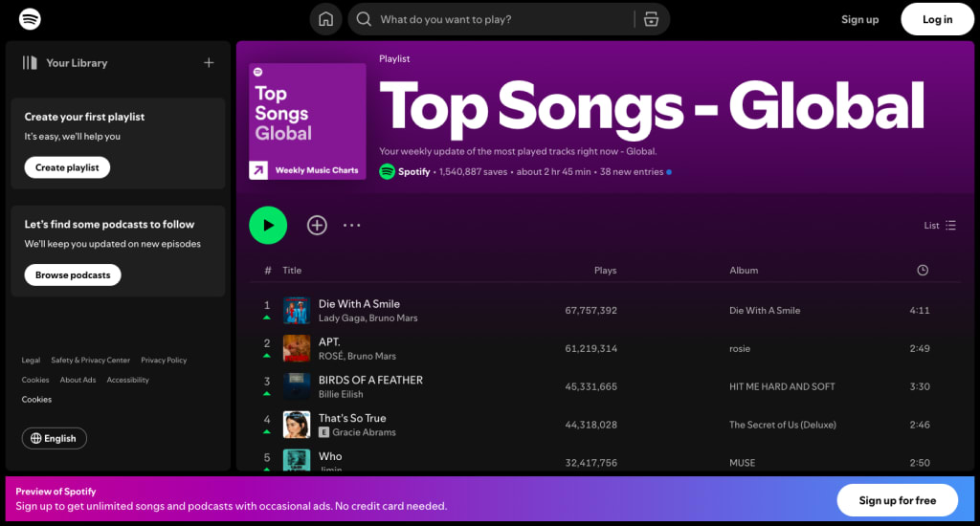Open the English language selector

click(x=55, y=439)
